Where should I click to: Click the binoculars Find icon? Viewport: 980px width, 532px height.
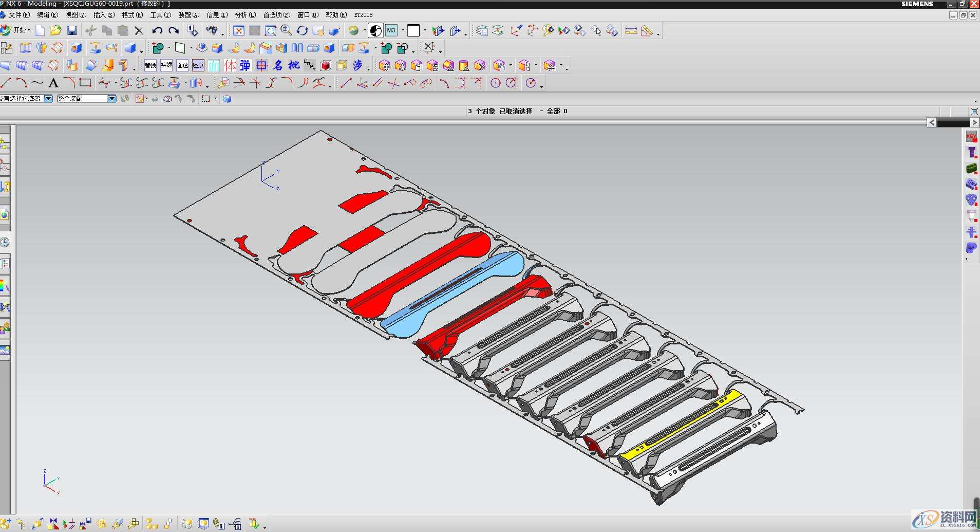pos(211,31)
